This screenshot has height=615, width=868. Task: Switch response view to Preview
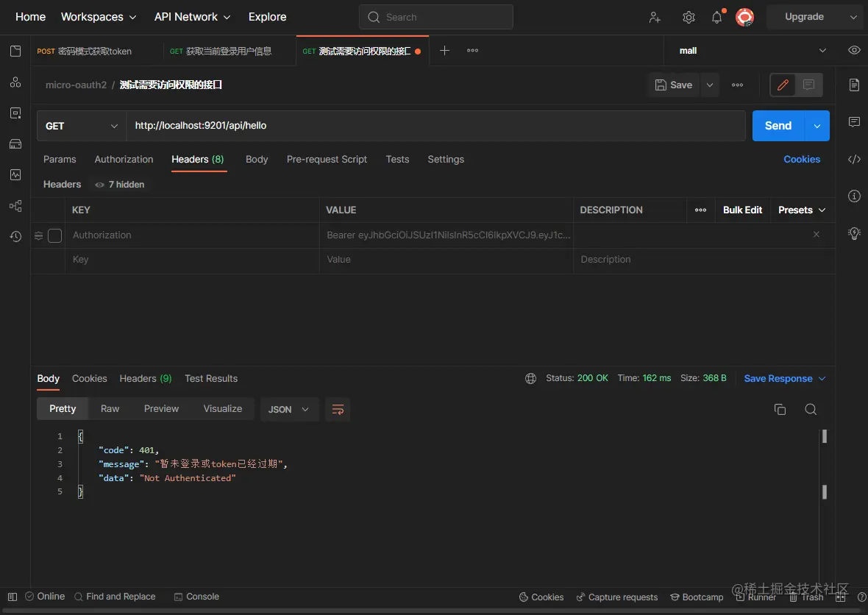(161, 409)
